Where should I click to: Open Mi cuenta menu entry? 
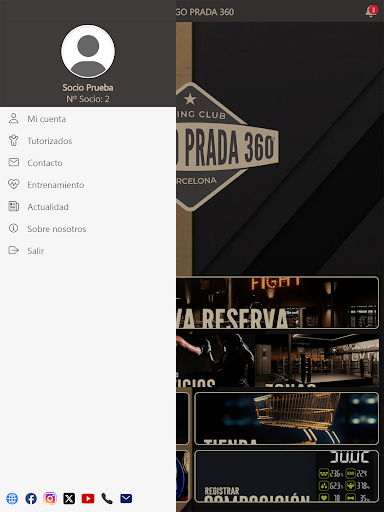88,119
